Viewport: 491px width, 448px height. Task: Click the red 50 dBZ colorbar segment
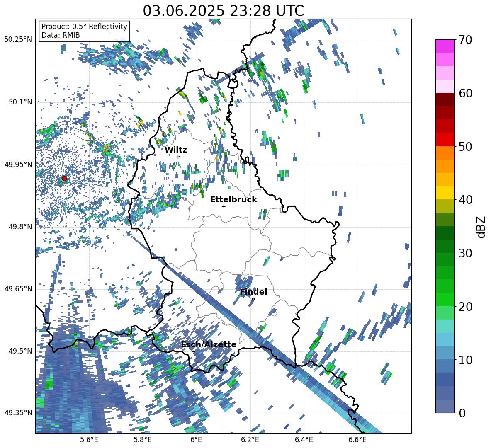point(445,140)
